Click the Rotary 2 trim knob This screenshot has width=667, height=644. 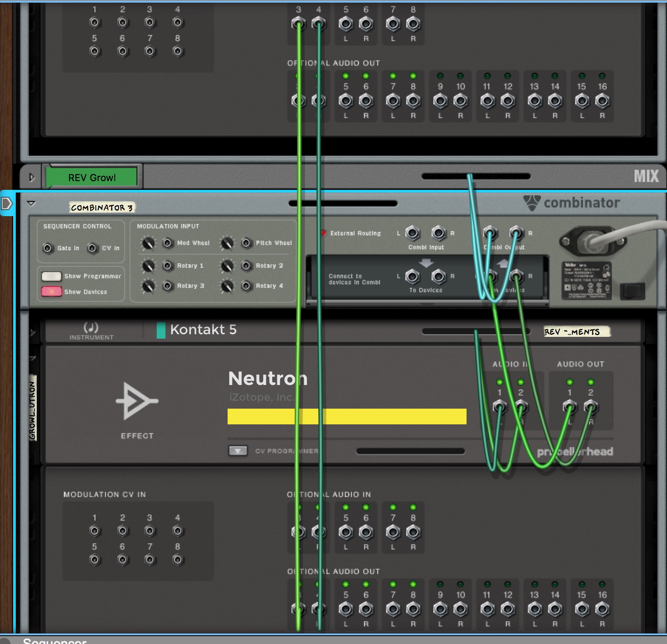click(x=227, y=266)
